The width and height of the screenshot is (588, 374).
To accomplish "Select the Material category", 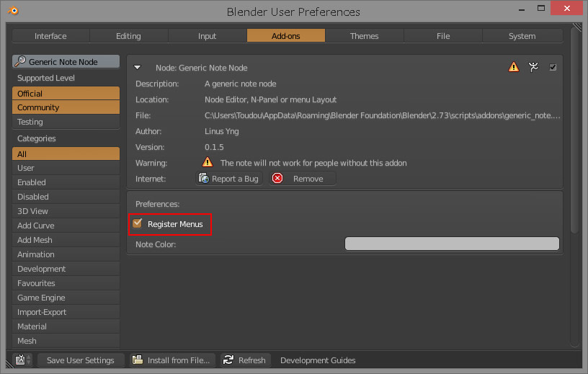I will pyautogui.click(x=66, y=326).
